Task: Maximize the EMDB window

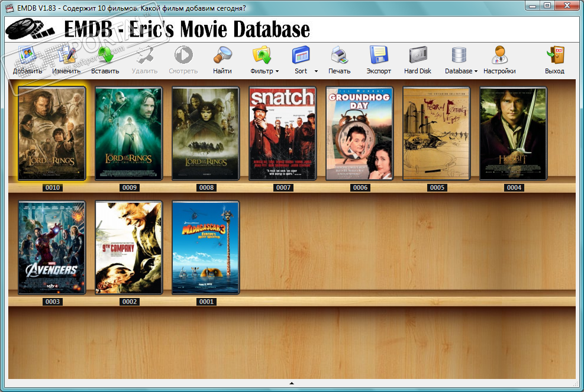Action: 547,5
